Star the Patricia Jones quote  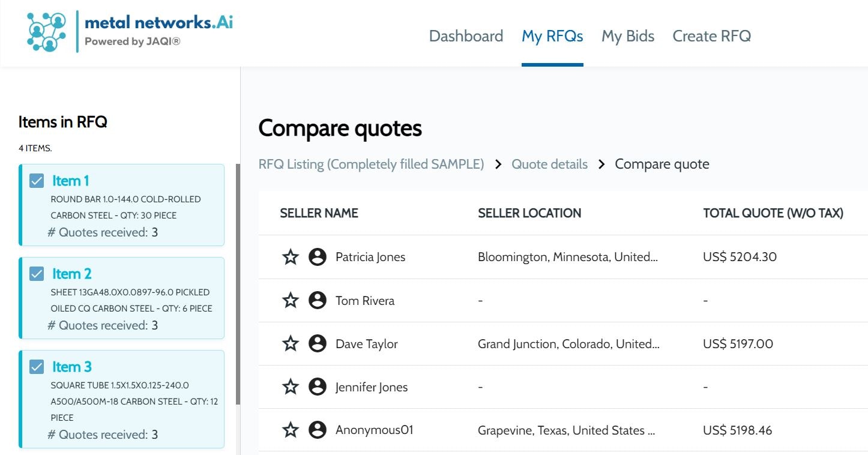point(291,258)
